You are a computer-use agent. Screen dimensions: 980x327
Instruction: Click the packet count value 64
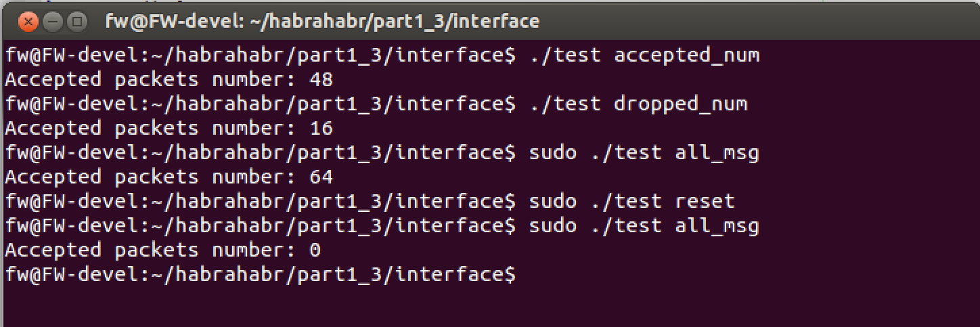pos(321,177)
